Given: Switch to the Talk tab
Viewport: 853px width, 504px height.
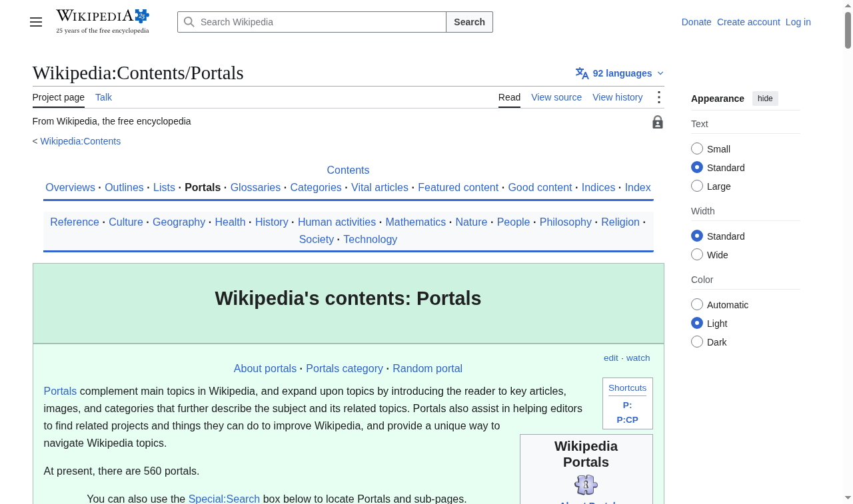Looking at the screenshot, I should pos(103,97).
